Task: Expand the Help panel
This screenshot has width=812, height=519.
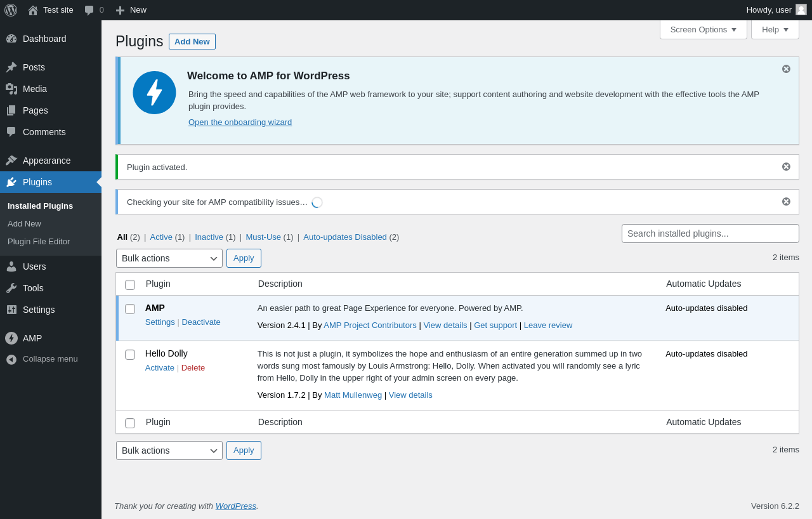Action: 775,29
